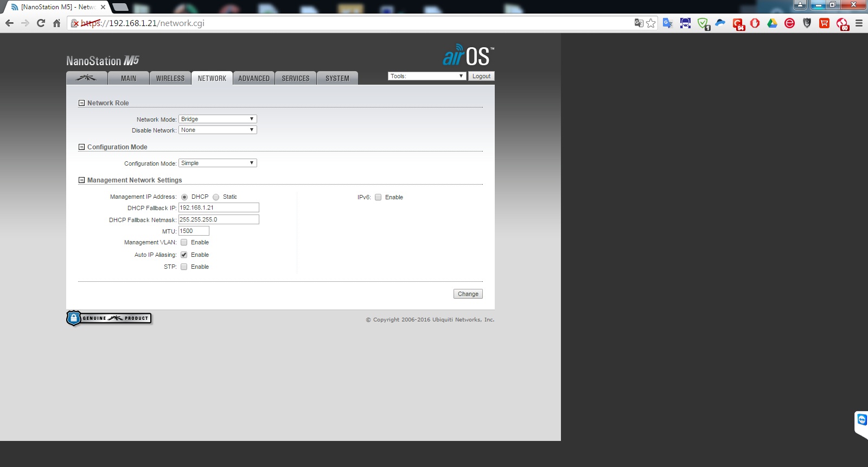The image size is (868, 467).
Task: Bookmark this page with the star icon
Action: (x=651, y=23)
